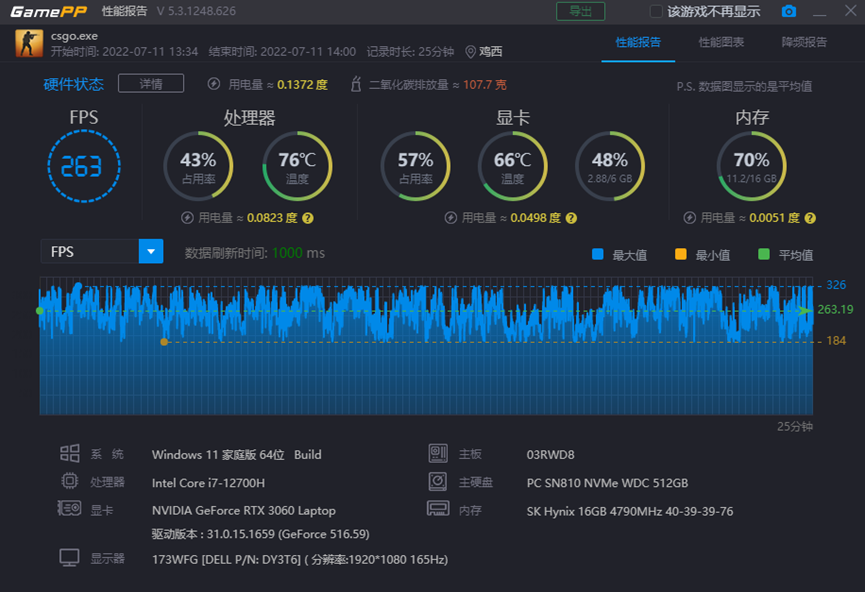Click the csgo.exe game icon
This screenshot has width=865, height=592.
tap(29, 43)
